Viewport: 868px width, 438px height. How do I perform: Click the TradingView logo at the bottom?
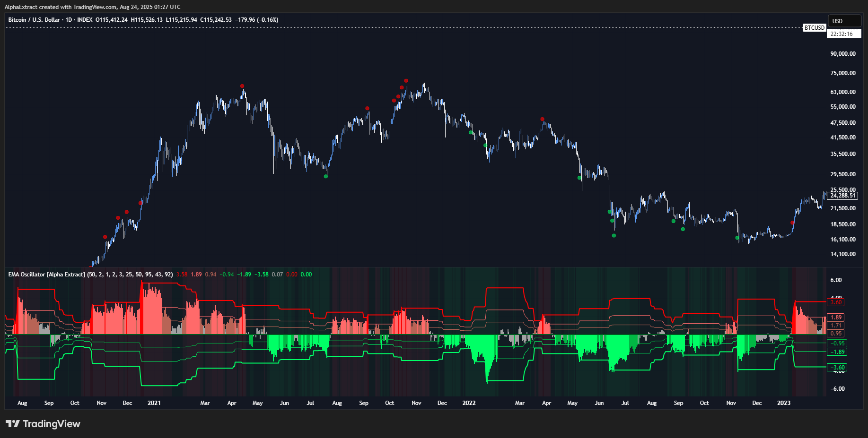[43, 424]
